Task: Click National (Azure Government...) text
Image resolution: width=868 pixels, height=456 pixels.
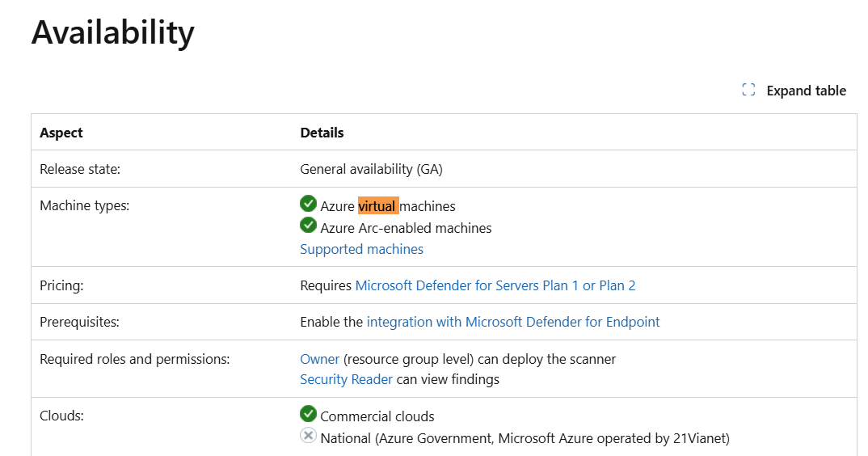Action: (525, 438)
